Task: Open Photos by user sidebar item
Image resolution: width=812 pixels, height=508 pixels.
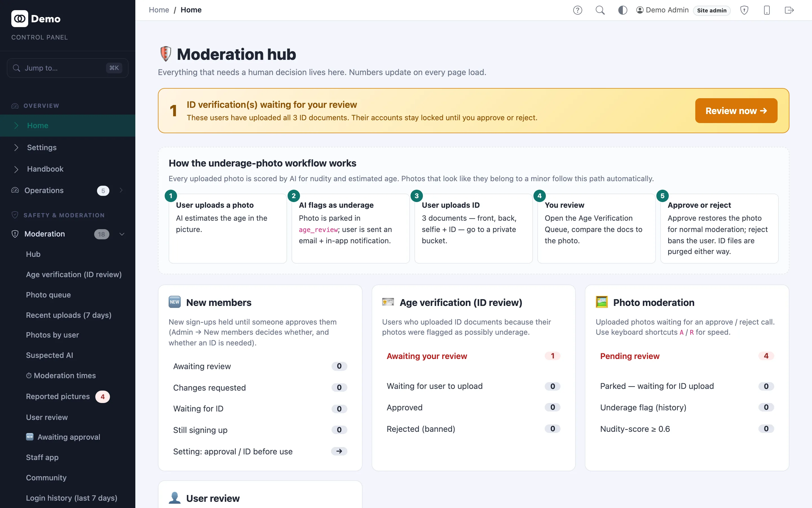Action: pos(52,335)
